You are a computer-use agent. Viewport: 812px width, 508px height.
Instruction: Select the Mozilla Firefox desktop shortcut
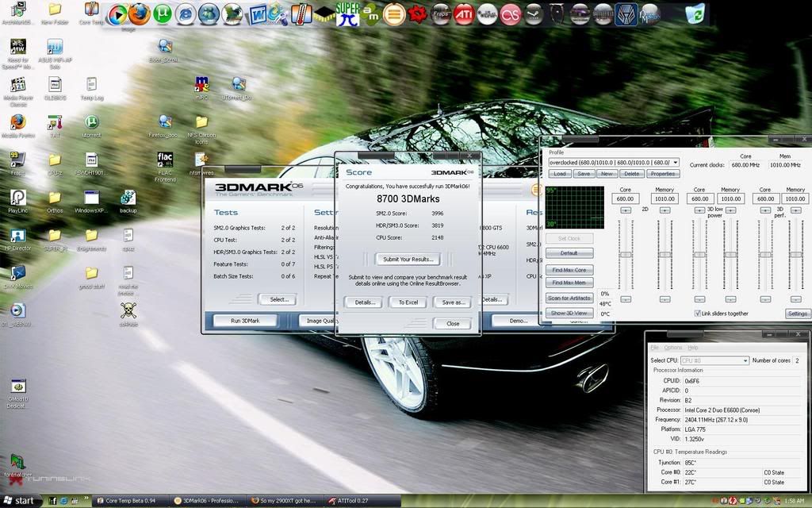tap(17, 126)
